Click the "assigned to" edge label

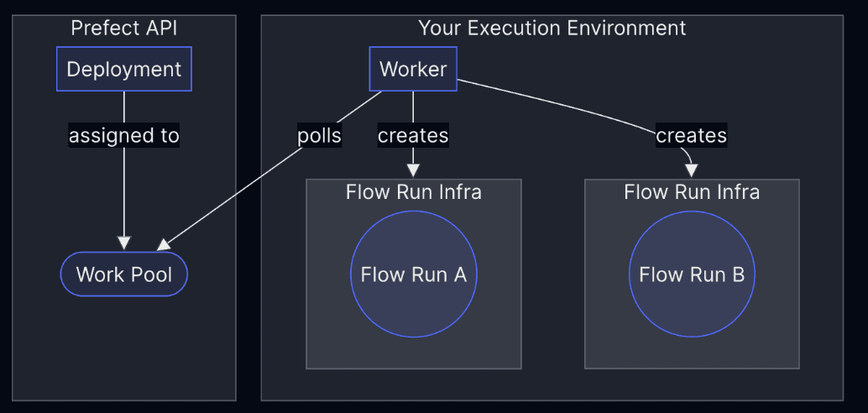pyautogui.click(x=124, y=135)
